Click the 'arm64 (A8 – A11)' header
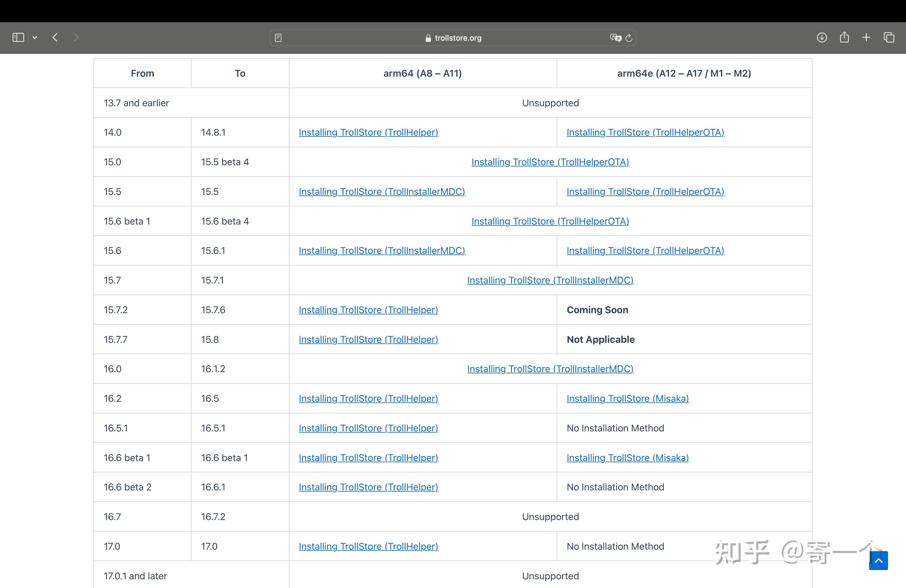This screenshot has height=588, width=906. [x=422, y=73]
